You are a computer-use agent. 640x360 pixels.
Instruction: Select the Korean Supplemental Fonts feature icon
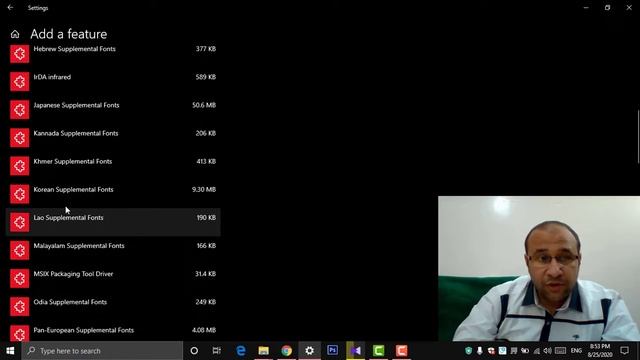tap(20, 194)
